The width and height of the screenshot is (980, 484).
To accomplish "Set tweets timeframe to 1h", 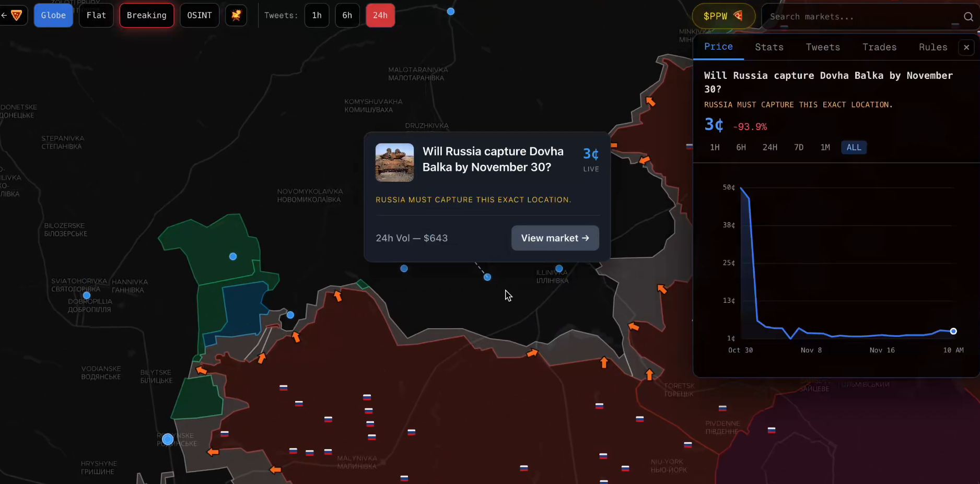I will click(x=317, y=16).
